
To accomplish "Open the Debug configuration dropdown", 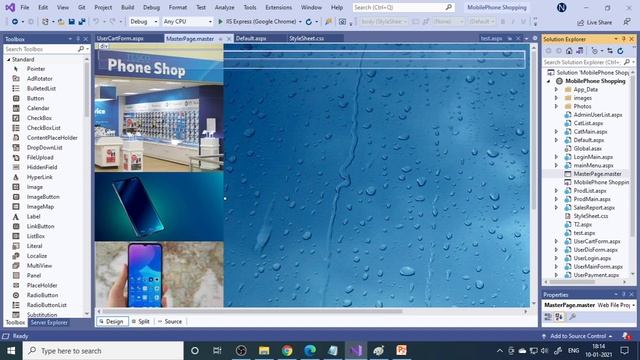I will (144, 22).
